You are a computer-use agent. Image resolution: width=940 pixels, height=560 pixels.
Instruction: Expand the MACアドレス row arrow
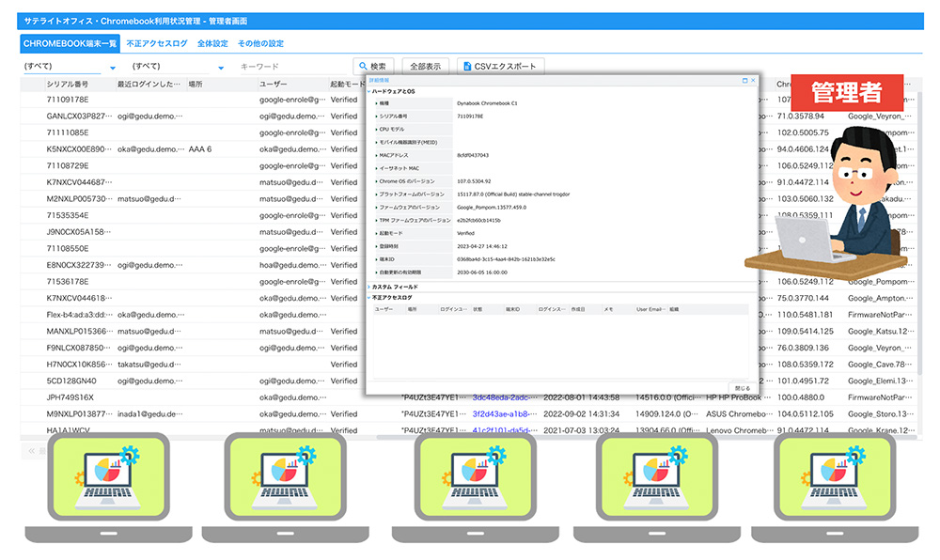pyautogui.click(x=377, y=155)
